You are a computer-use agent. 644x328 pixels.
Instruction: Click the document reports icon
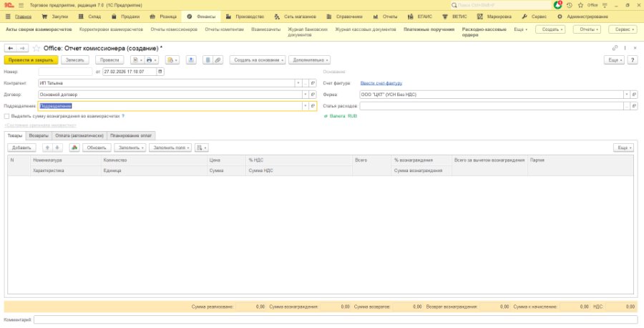(137, 60)
